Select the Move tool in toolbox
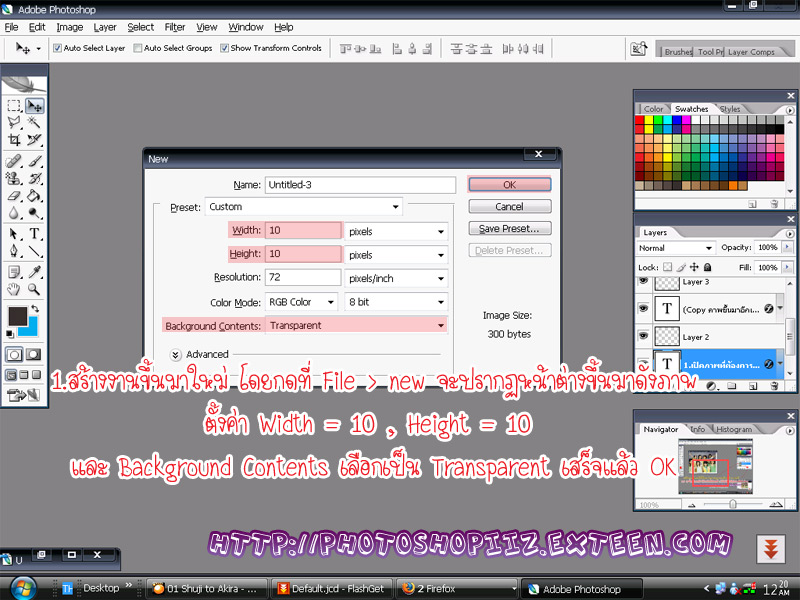 [34, 106]
